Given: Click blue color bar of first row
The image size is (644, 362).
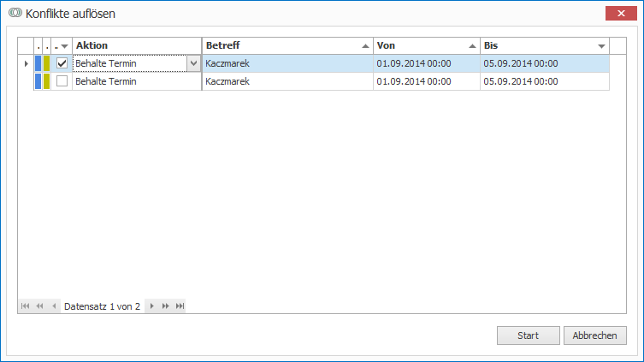Looking at the screenshot, I should (38, 63).
